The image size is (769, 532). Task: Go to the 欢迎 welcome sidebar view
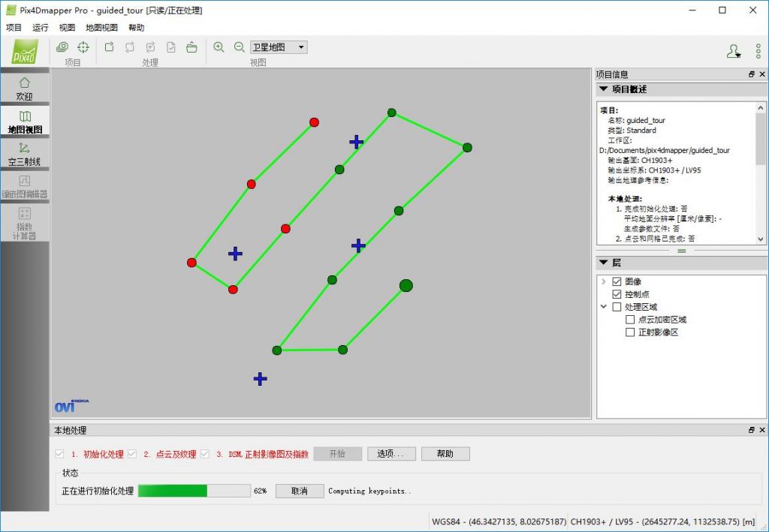[x=25, y=89]
